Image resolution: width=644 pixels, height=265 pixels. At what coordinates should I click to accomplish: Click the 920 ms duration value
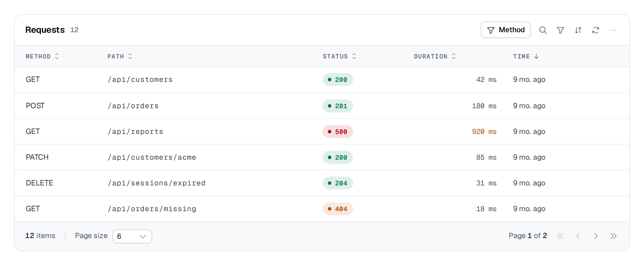coord(484,132)
